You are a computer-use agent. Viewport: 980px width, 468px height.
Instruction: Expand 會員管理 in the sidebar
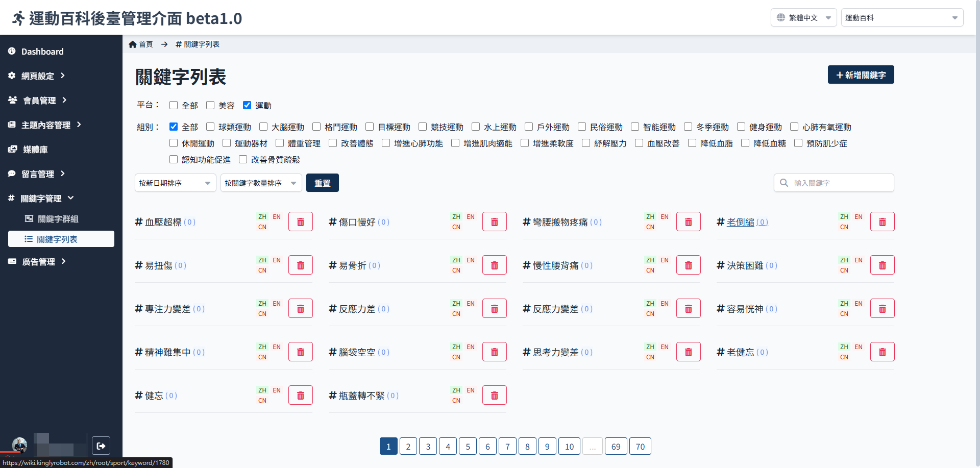(38, 100)
